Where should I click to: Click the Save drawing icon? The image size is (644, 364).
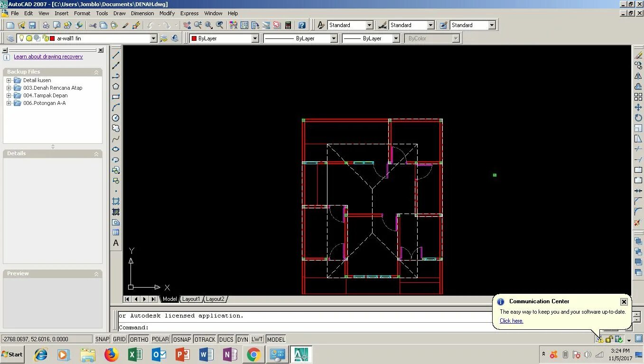point(32,25)
